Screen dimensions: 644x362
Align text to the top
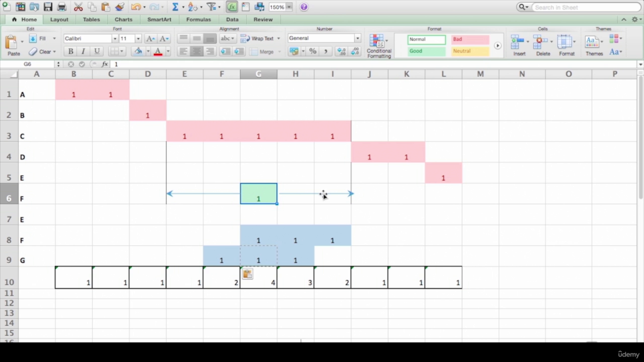point(184,39)
